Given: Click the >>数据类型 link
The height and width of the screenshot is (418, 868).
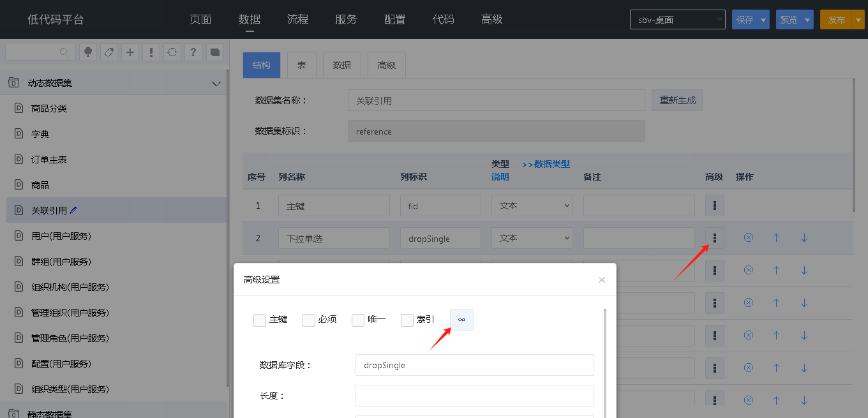Looking at the screenshot, I should pyautogui.click(x=546, y=164).
